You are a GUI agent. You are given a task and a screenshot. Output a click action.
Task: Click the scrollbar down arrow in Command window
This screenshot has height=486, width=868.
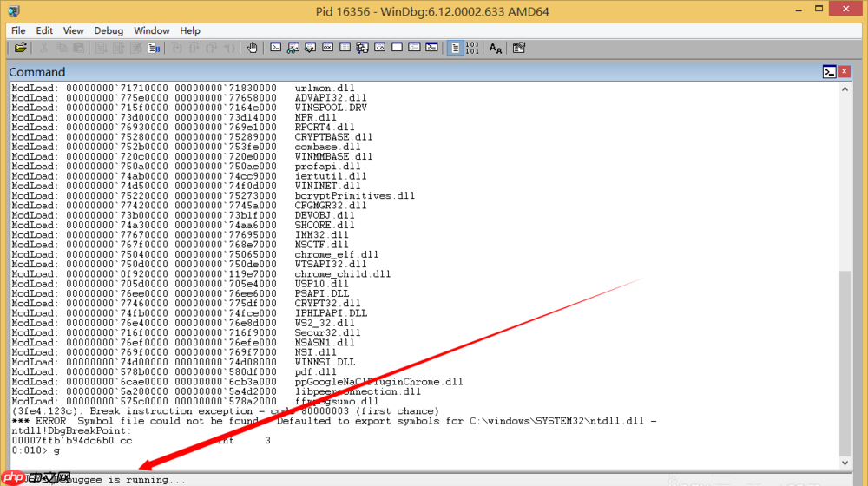tap(845, 463)
